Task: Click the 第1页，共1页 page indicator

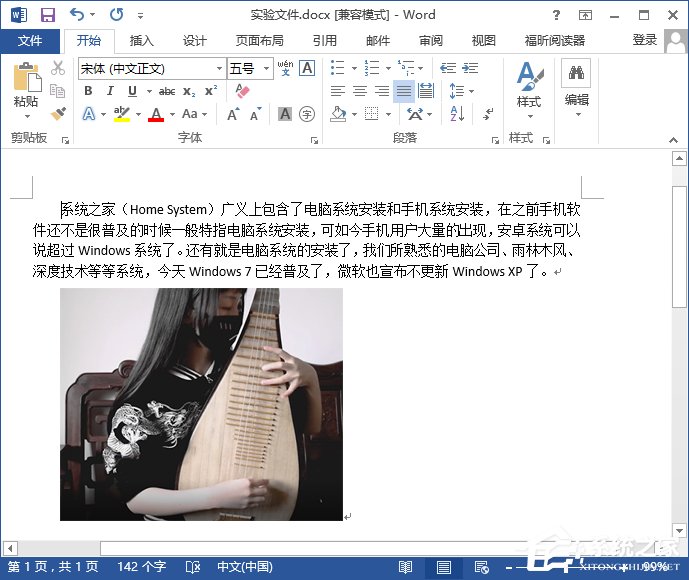Action: [x=53, y=567]
